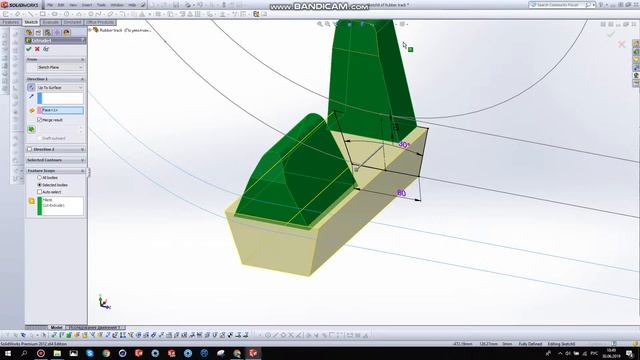Screen dimensions: 640x360
Task: Select the Circle sketch tool
Action: coord(66,14)
